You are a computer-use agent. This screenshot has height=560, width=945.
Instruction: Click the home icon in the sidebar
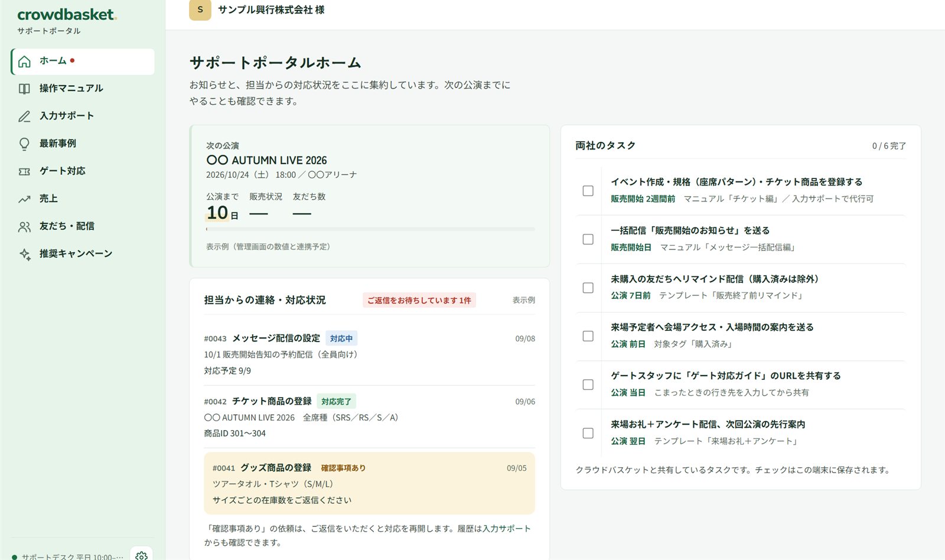tap(24, 61)
